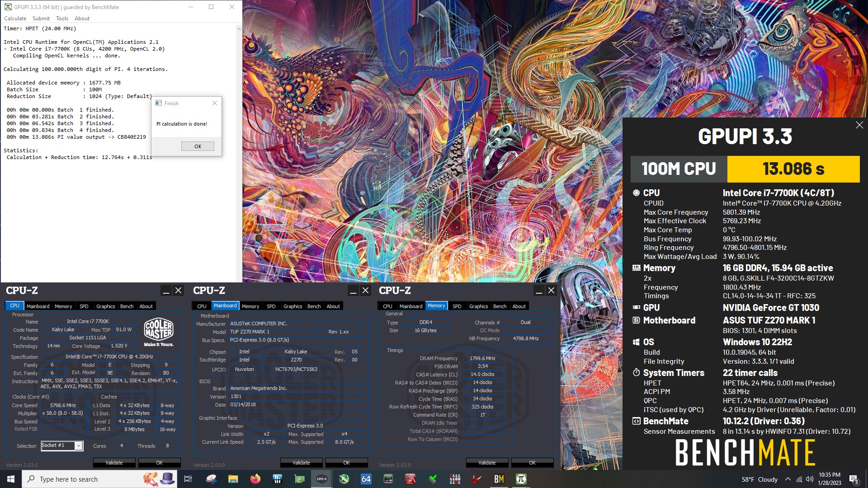
Task: Open the Calculate menu in GPUPI
Action: tap(15, 19)
